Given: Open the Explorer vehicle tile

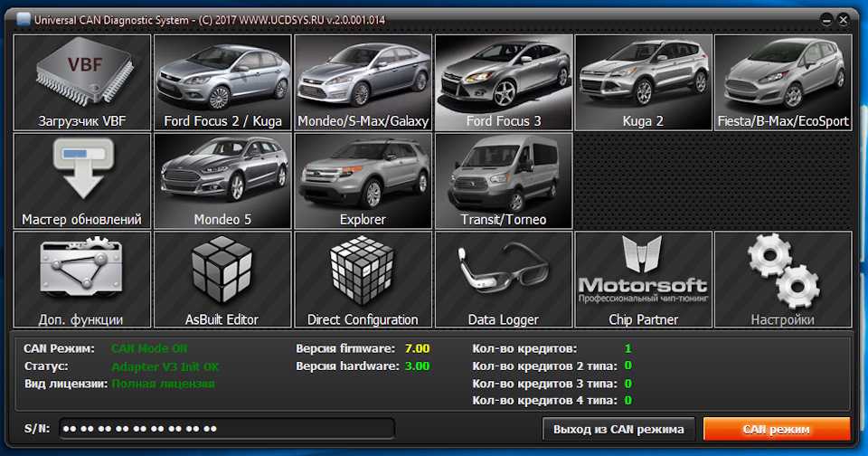Looking at the screenshot, I should pos(363,181).
